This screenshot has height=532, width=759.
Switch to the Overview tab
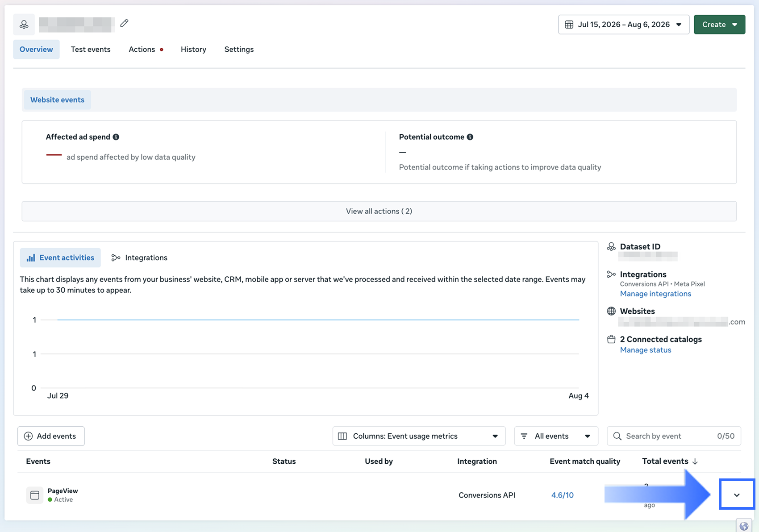[36, 49]
